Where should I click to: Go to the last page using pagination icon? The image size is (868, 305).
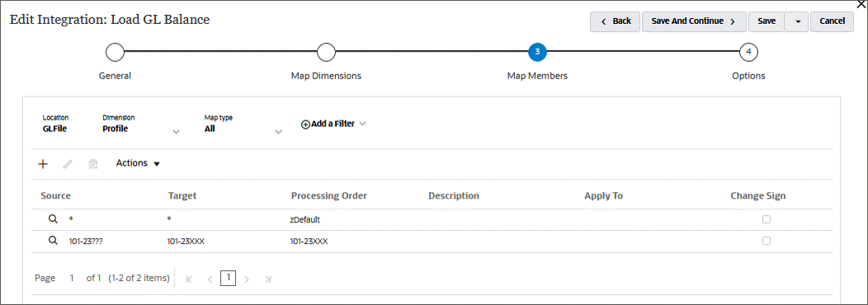pyautogui.click(x=268, y=279)
